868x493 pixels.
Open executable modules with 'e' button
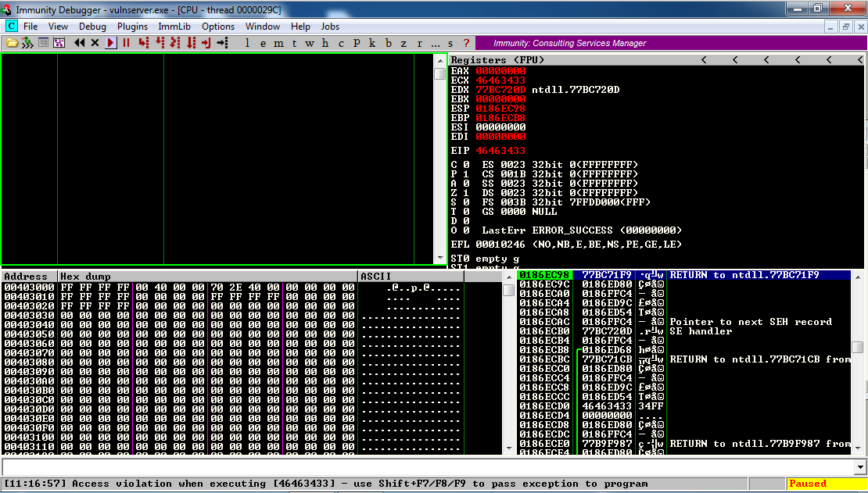pos(264,43)
